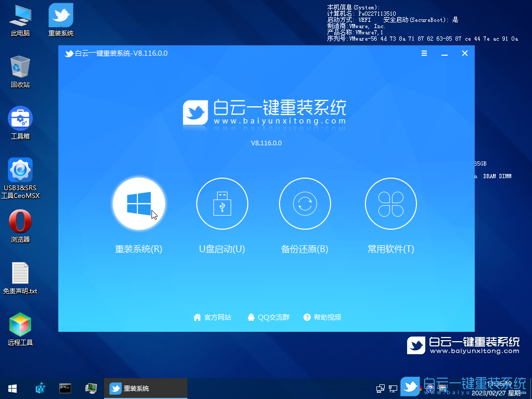The height and width of the screenshot is (399, 532).
Task: Visit the 官方网站 official website link
Action: pyautogui.click(x=212, y=317)
